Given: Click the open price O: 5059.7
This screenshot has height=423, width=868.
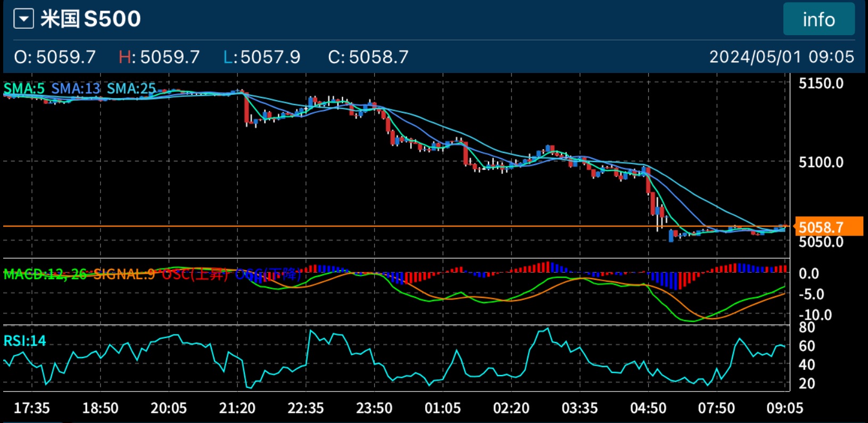Looking at the screenshot, I should click(x=55, y=57).
